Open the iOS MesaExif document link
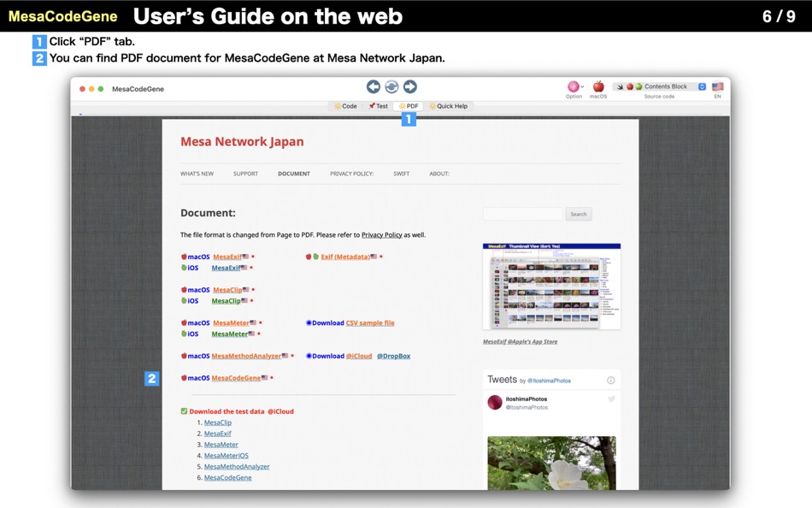The image size is (812, 508). (x=227, y=268)
